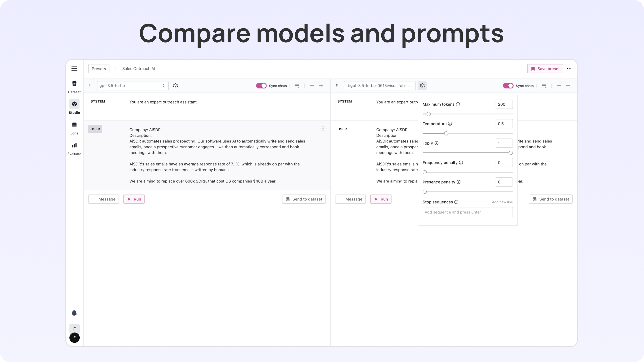This screenshot has width=644, height=362.
Task: Click the notification bell icon
Action: pyautogui.click(x=74, y=313)
